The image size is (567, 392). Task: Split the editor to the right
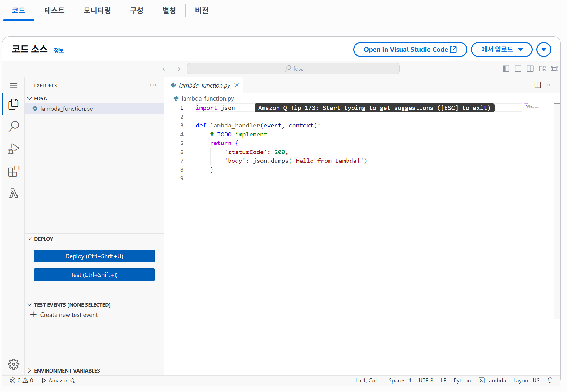[x=538, y=85]
